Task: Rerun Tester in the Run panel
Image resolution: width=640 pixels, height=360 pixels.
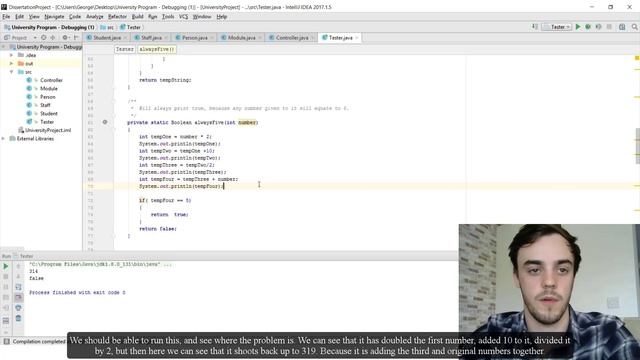Action: click(x=6, y=266)
